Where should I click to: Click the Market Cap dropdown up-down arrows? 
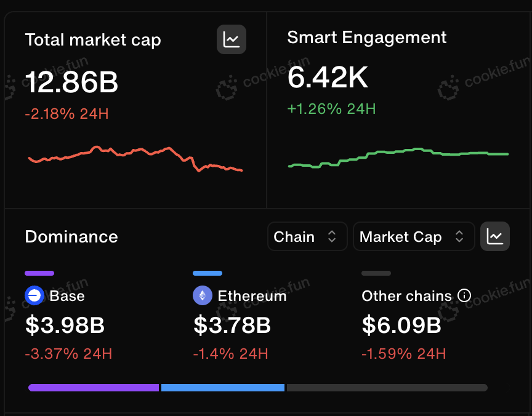pyautogui.click(x=459, y=236)
